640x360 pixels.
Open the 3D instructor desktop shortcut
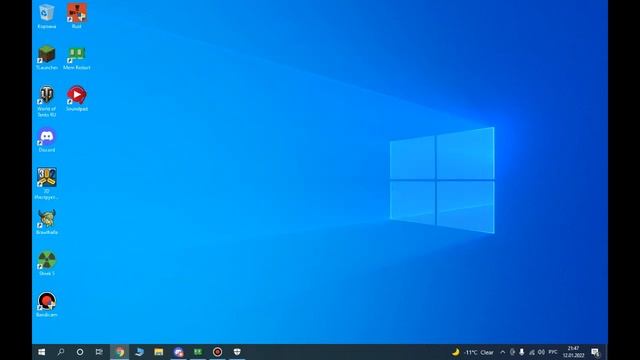point(47,183)
